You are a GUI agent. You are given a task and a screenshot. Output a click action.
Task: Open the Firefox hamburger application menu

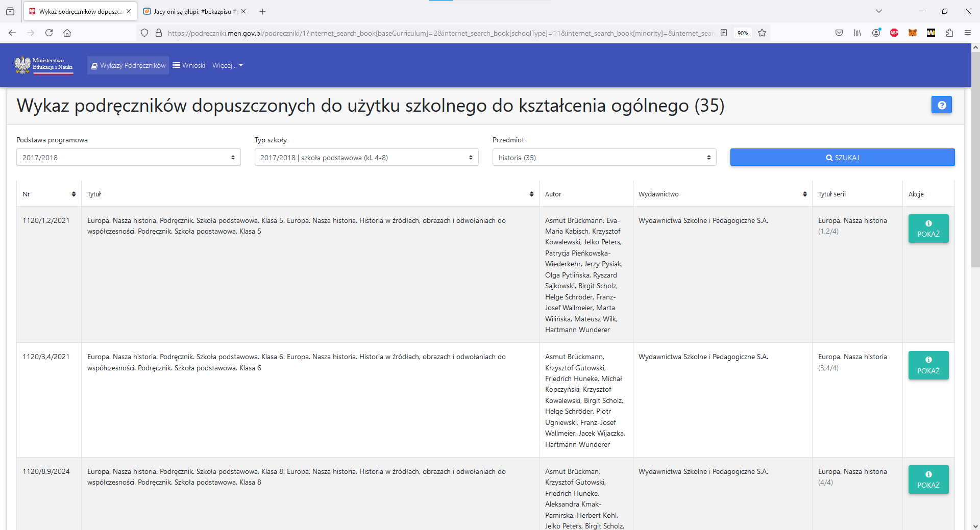pyautogui.click(x=968, y=33)
